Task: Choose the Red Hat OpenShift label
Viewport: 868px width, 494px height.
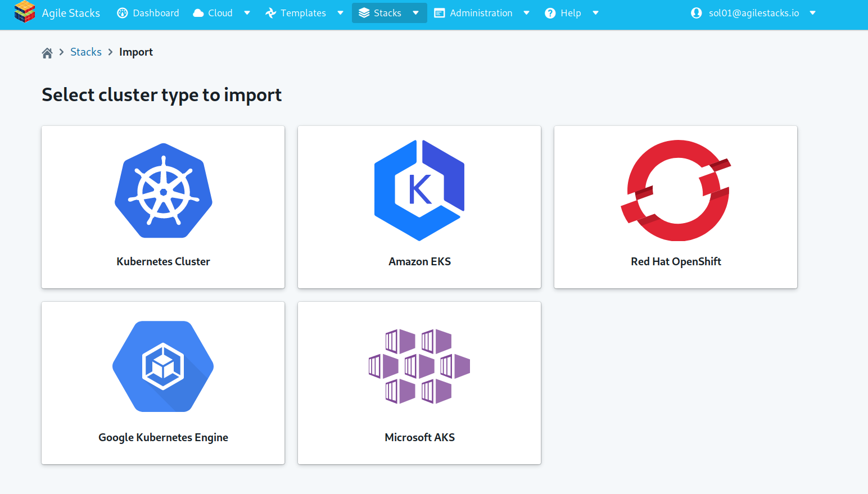Action: point(676,262)
